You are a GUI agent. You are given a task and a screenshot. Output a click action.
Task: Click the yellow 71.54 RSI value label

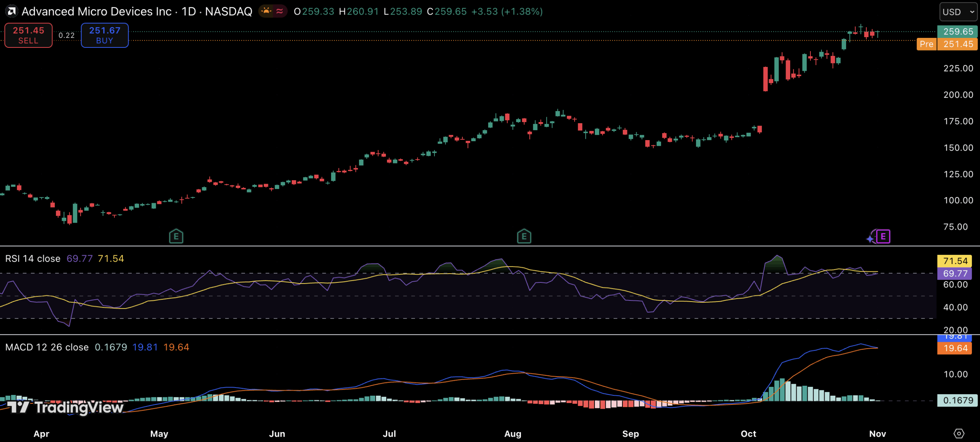(955, 261)
